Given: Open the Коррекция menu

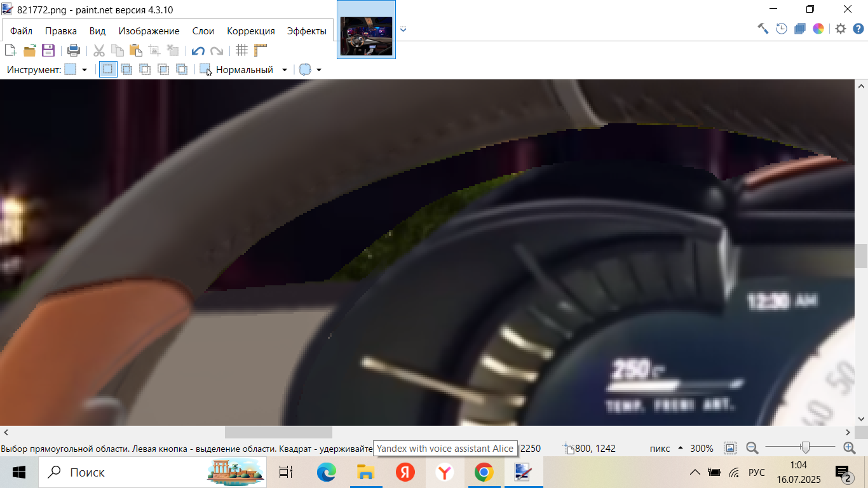Looking at the screenshot, I should coord(250,31).
